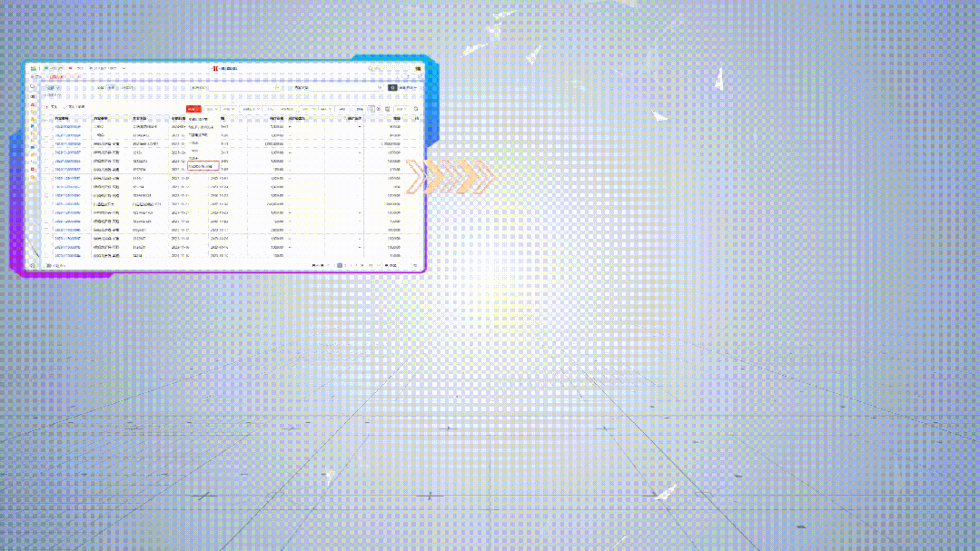Click the calendar icon in the table toolbar
Image resolution: width=980 pixels, height=551 pixels.
coord(388,109)
